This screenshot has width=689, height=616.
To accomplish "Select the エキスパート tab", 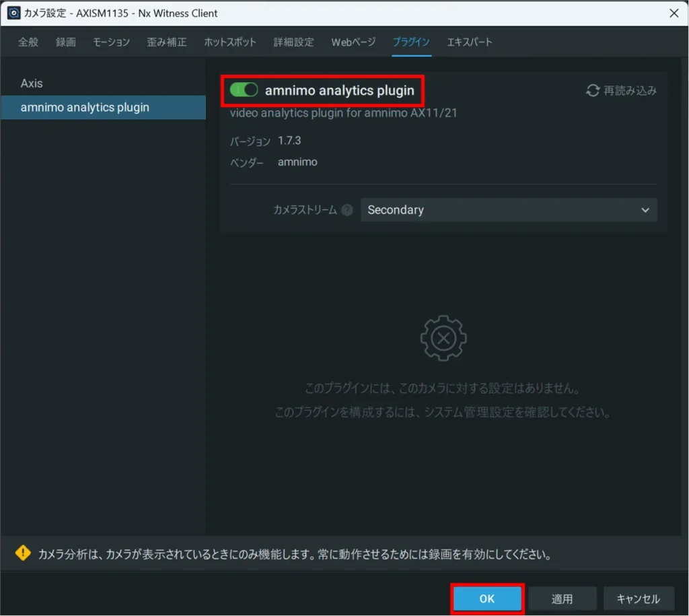I will coord(470,42).
